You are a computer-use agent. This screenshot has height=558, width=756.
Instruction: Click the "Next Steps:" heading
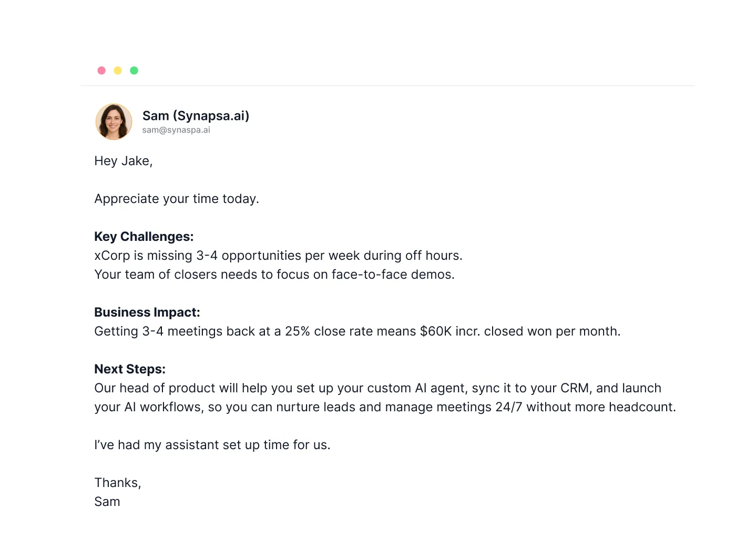click(x=130, y=369)
